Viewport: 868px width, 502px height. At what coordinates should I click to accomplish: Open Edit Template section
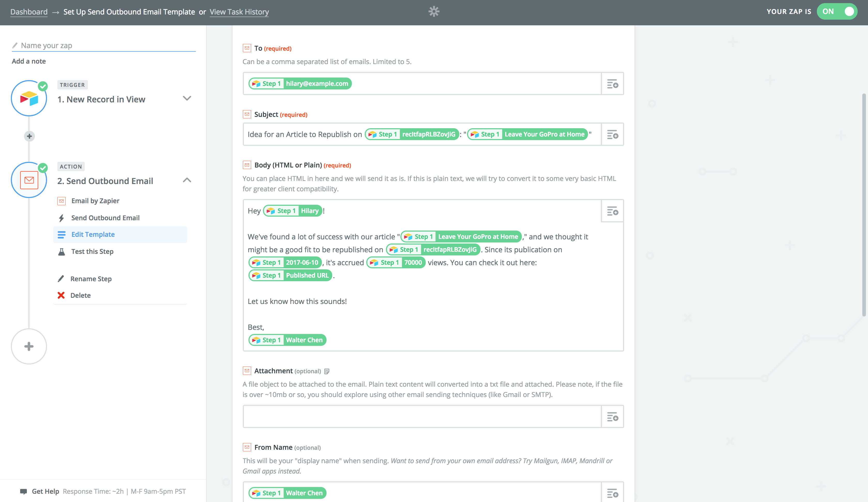[x=120, y=234]
